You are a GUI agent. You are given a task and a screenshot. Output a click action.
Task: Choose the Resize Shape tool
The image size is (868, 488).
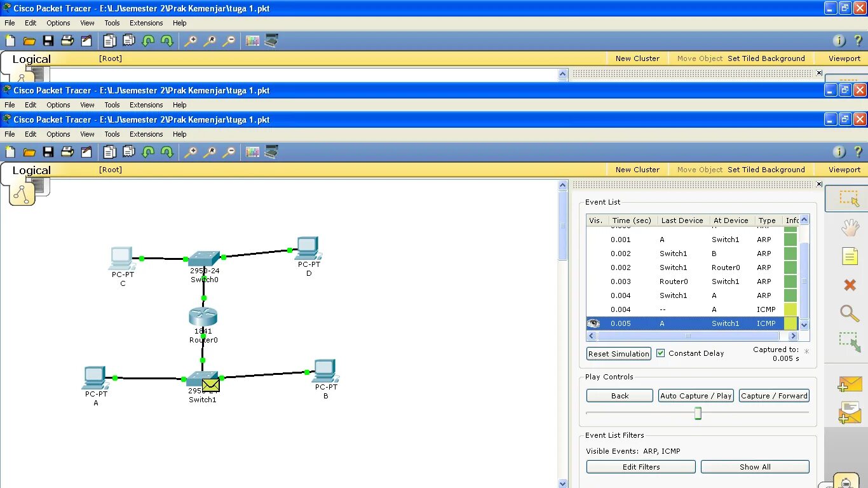coord(850,342)
